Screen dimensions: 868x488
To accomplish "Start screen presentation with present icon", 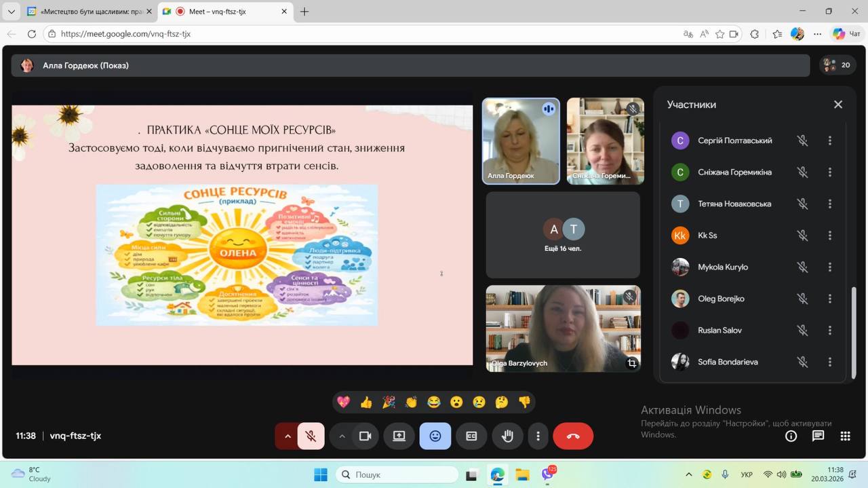I will (x=399, y=436).
